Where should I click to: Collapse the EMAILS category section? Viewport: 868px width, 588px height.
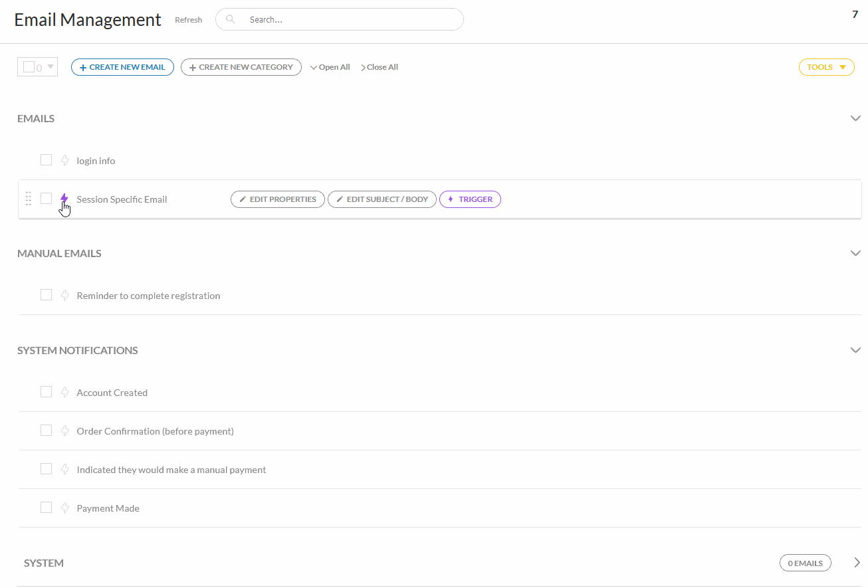click(855, 118)
